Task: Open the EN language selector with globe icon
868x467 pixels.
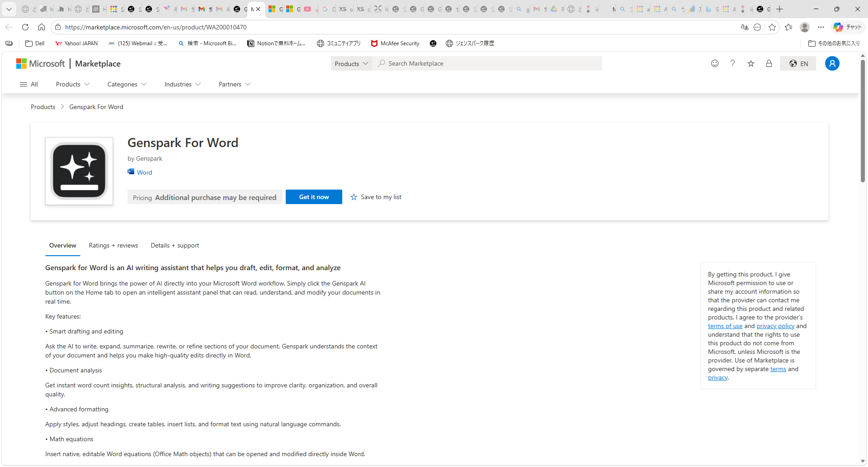Action: 798,63
